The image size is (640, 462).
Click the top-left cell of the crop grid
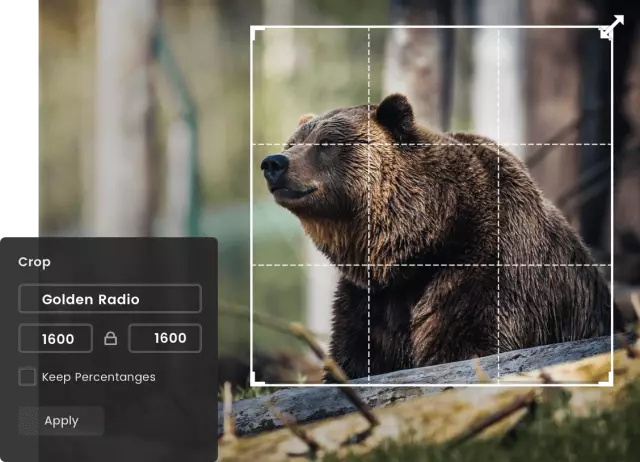311,86
